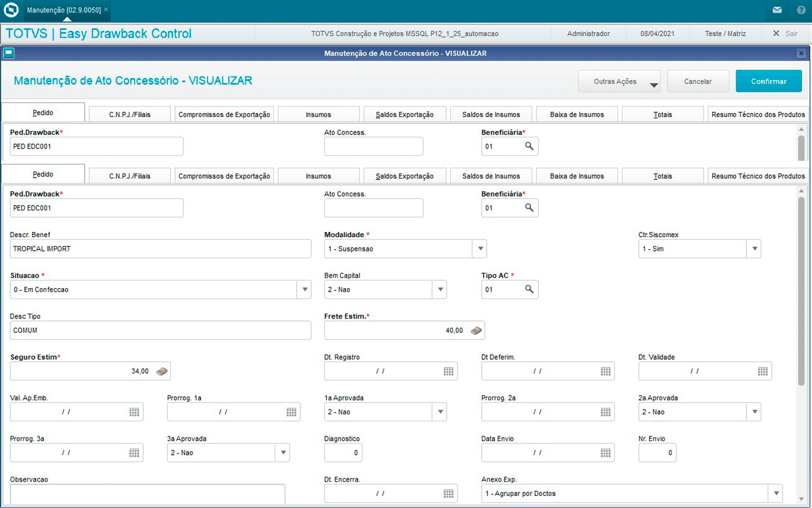Screen dimensions: 812x508
Task: Open calculator icon for Seguro Estim
Action: 162,371
